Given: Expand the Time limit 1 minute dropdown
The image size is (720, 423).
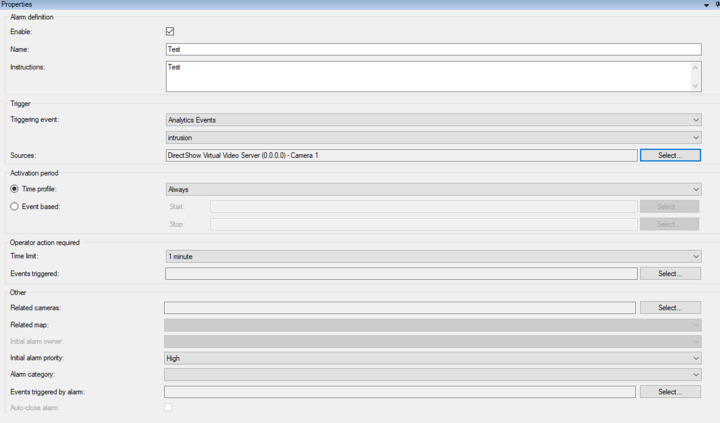Looking at the screenshot, I should 433,256.
